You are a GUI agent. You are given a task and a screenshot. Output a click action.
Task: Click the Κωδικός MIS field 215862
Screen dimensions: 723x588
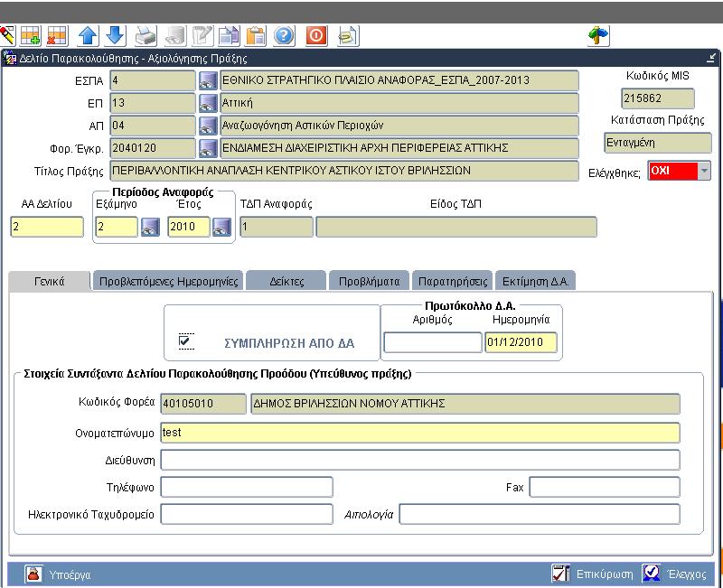[x=658, y=98]
